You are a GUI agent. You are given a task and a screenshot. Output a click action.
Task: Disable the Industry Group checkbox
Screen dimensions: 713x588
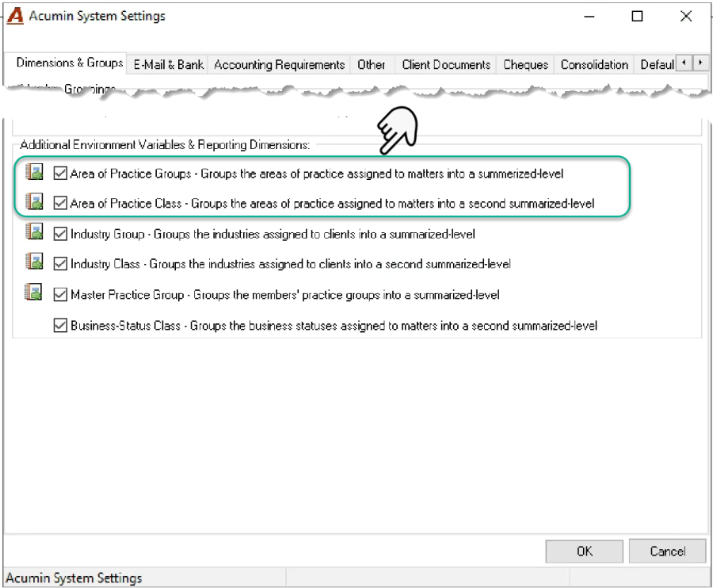click(60, 234)
